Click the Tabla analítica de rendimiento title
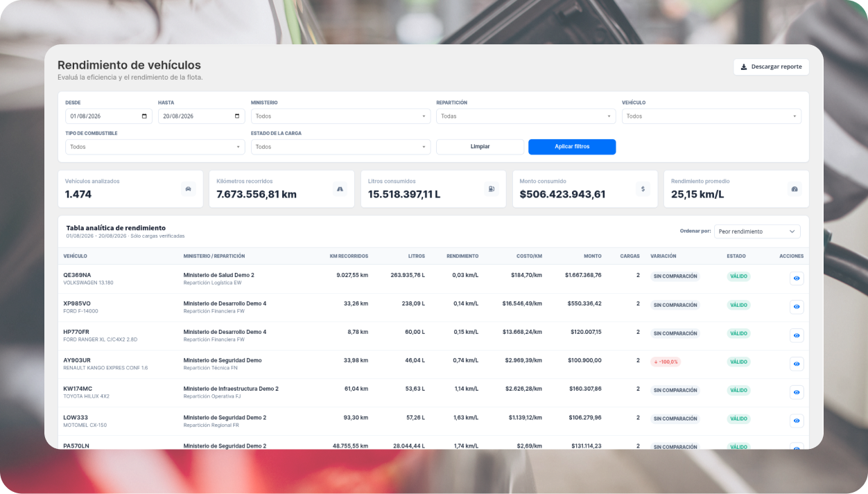This screenshot has width=868, height=494. click(x=116, y=228)
